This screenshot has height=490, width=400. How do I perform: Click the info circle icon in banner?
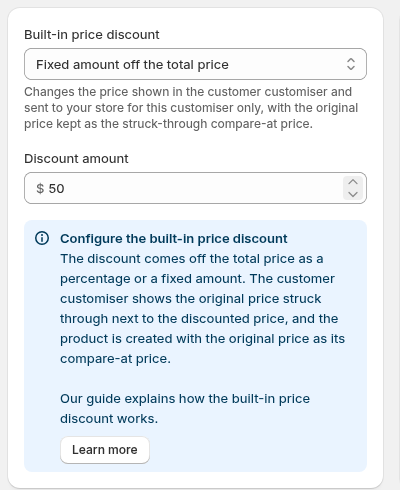(x=42, y=238)
